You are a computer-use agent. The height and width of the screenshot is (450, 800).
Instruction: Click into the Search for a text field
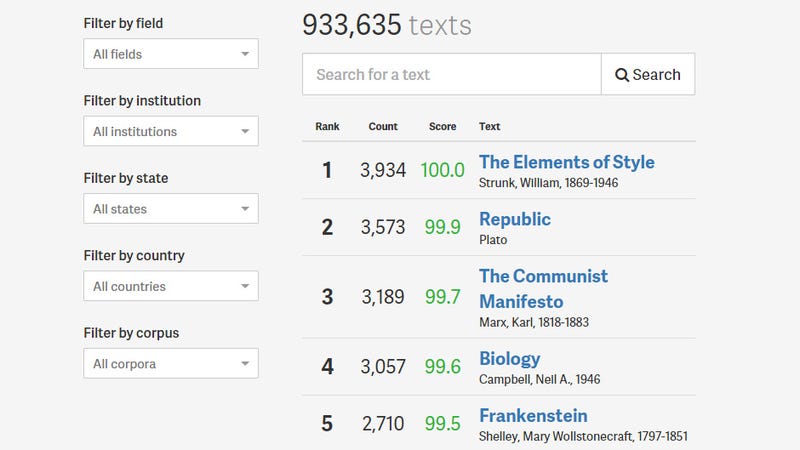coord(452,74)
